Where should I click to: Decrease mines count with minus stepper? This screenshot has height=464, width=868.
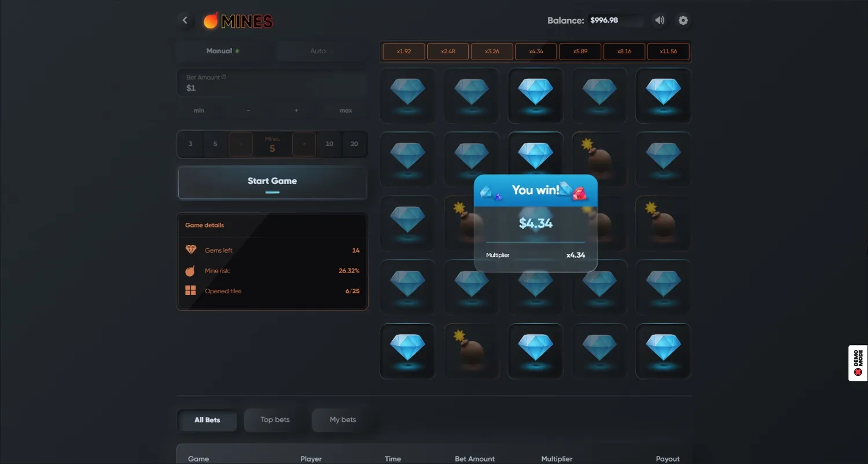pyautogui.click(x=241, y=144)
